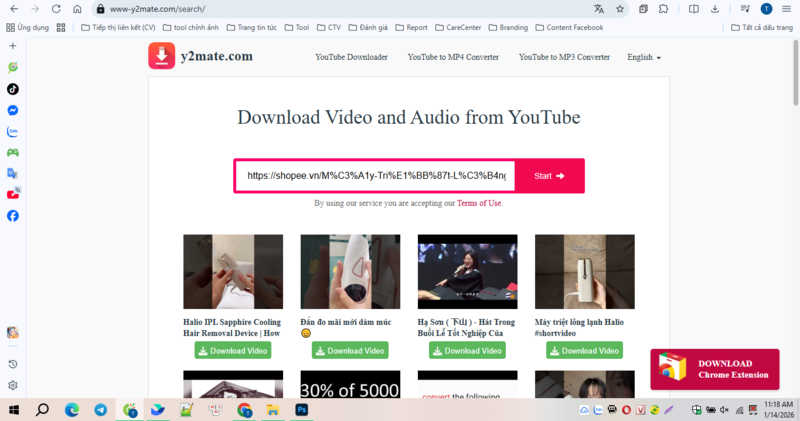This screenshot has width=800, height=421.
Task: Reload the current page
Action: 56,9
